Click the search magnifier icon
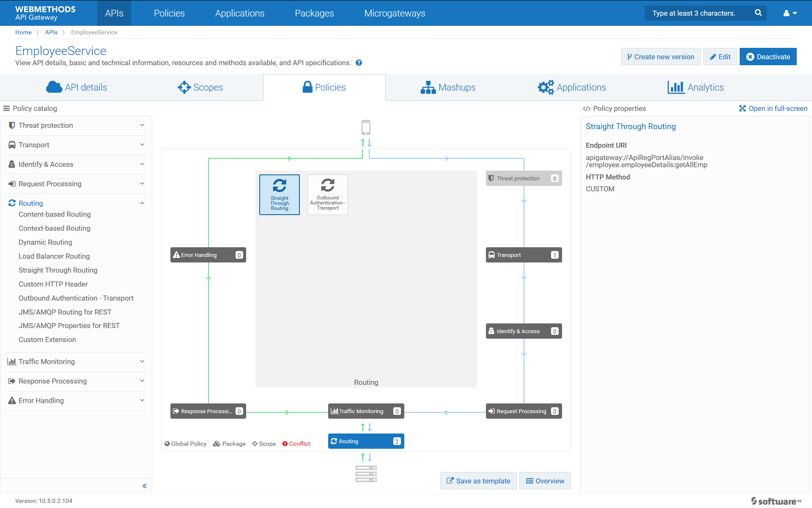The width and height of the screenshot is (812, 508). (x=758, y=13)
